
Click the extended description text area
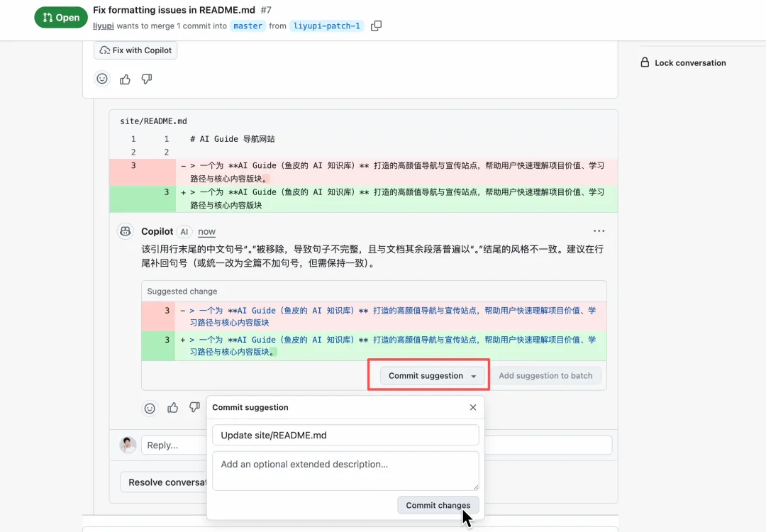pyautogui.click(x=345, y=470)
